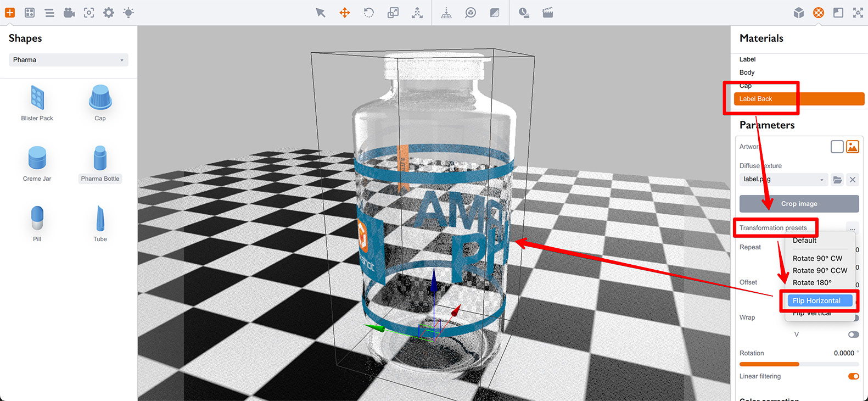The image size is (868, 401).
Task: Remove the label.png texture with X
Action: tap(853, 180)
